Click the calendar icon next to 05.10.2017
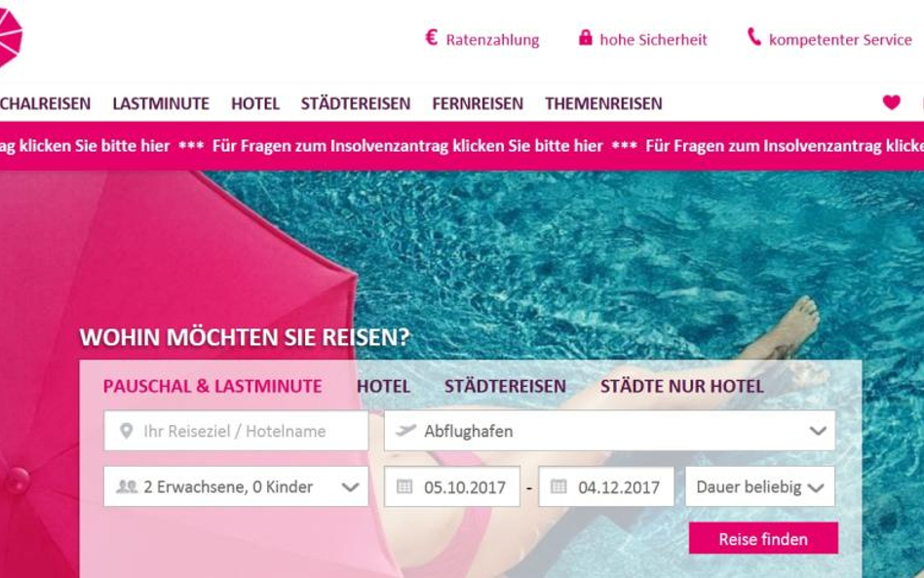This screenshot has width=924, height=578. 404,486
